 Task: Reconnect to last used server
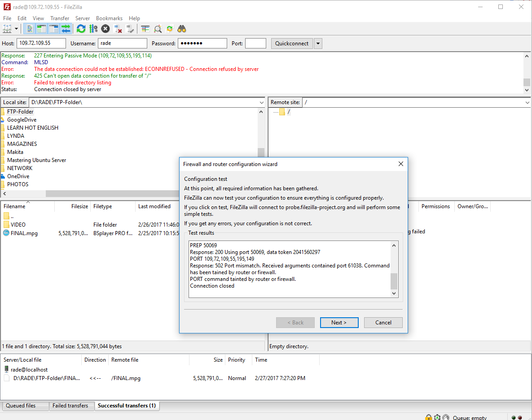pyautogui.click(x=130, y=29)
